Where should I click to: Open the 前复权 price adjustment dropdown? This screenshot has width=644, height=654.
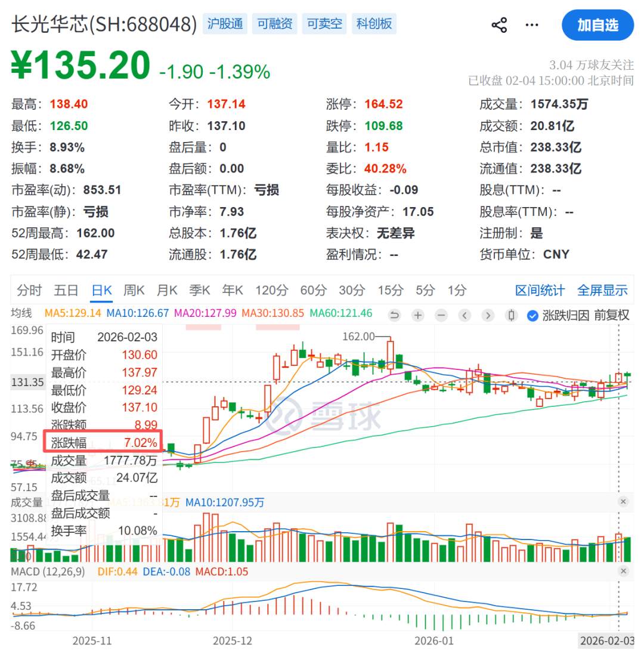(611, 315)
